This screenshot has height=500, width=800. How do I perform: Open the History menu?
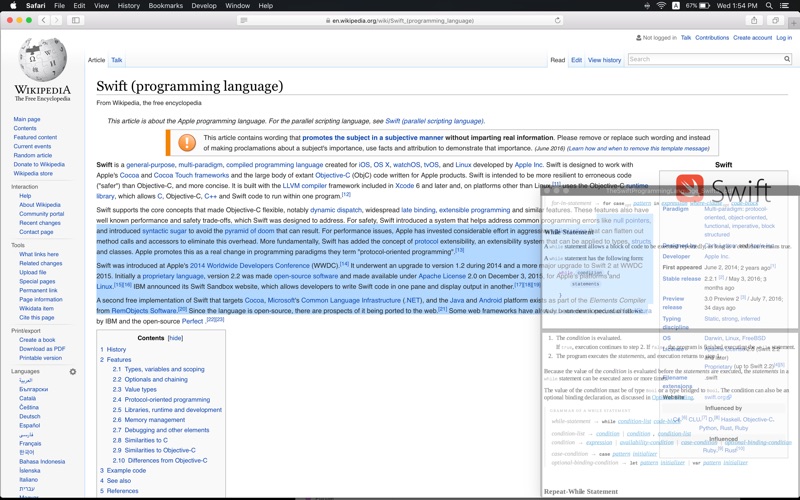pos(129,6)
